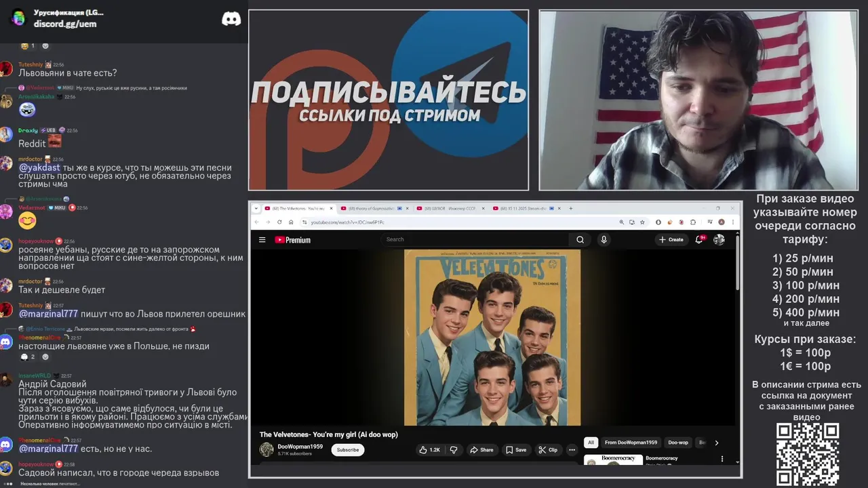Click the Velvetones video player image

pyautogui.click(x=492, y=338)
